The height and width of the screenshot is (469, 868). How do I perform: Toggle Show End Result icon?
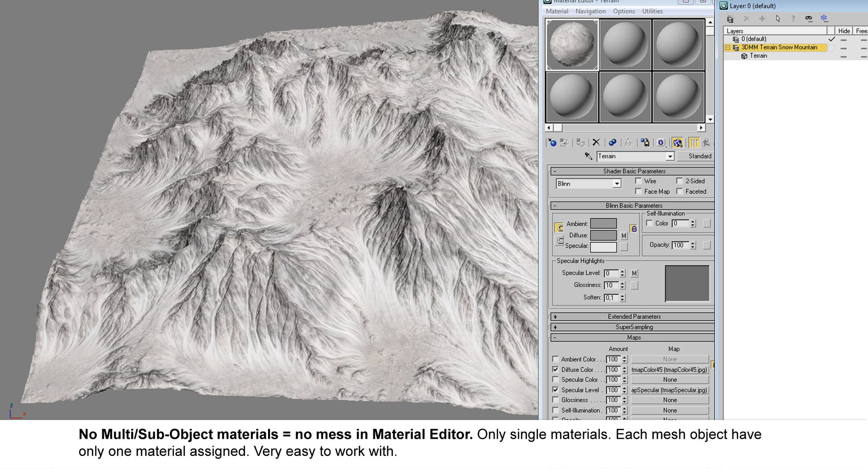(x=694, y=143)
